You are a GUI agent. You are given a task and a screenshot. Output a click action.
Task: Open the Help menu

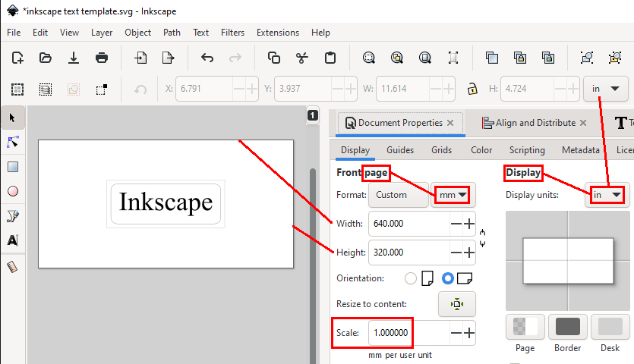(x=320, y=33)
